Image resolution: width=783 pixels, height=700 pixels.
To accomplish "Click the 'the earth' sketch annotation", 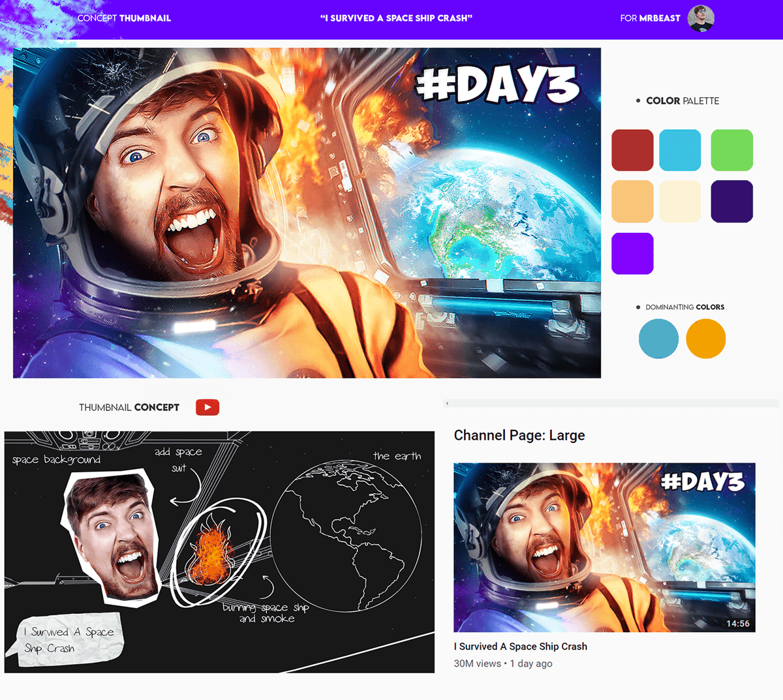I will click(x=397, y=456).
